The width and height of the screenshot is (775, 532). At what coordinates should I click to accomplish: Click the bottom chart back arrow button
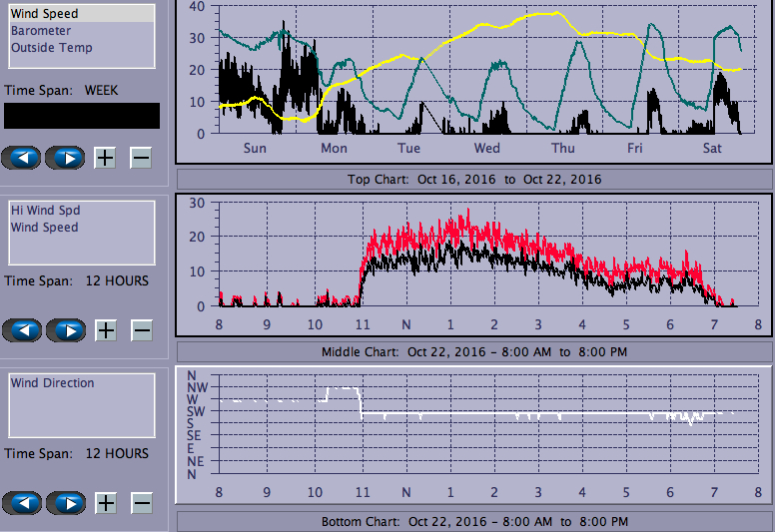(x=22, y=503)
